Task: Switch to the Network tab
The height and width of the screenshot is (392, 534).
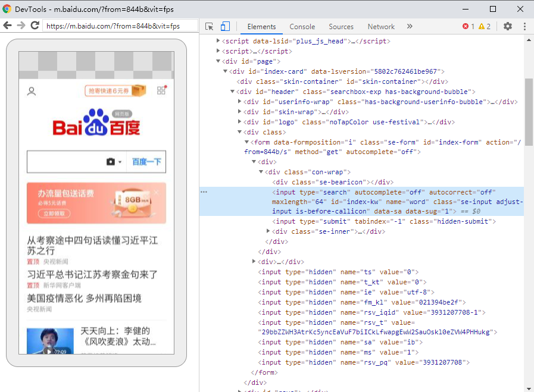Action: [x=381, y=27]
